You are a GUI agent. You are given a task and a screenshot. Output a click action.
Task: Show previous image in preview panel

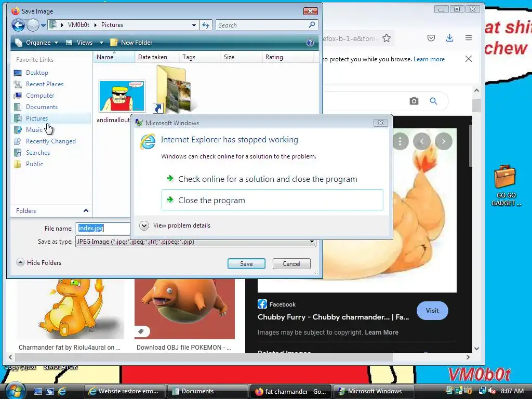click(x=422, y=141)
